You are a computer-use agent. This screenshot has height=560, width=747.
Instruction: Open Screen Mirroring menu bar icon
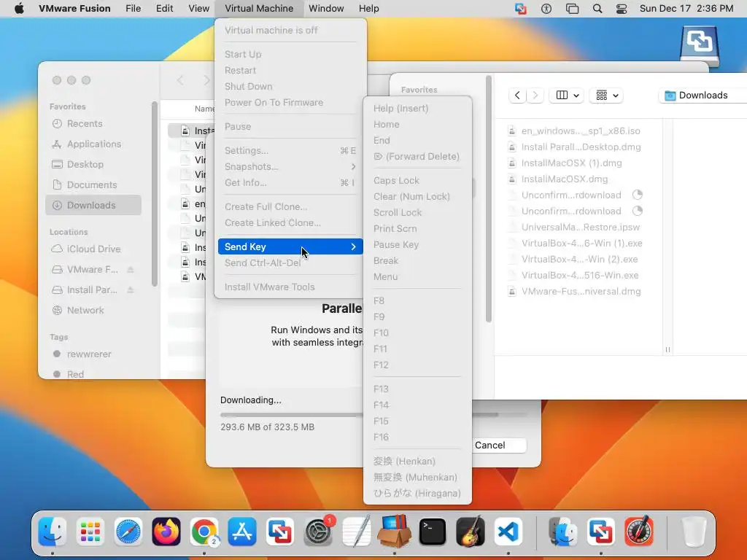point(572,9)
